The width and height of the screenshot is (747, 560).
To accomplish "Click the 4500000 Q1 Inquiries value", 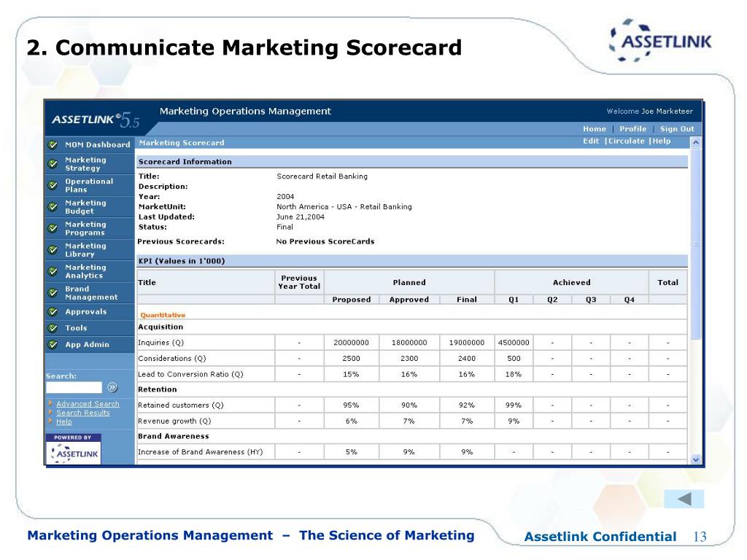I will (x=514, y=343).
